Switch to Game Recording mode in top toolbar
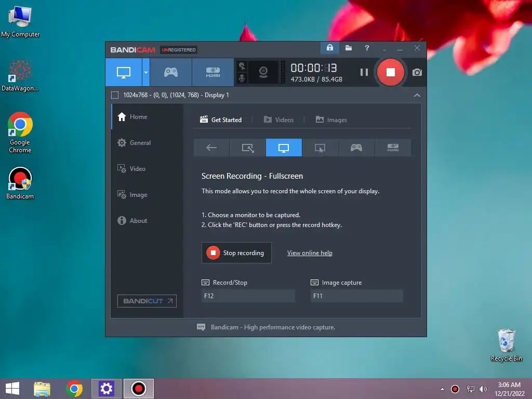The height and width of the screenshot is (399, 532). pyautogui.click(x=171, y=72)
